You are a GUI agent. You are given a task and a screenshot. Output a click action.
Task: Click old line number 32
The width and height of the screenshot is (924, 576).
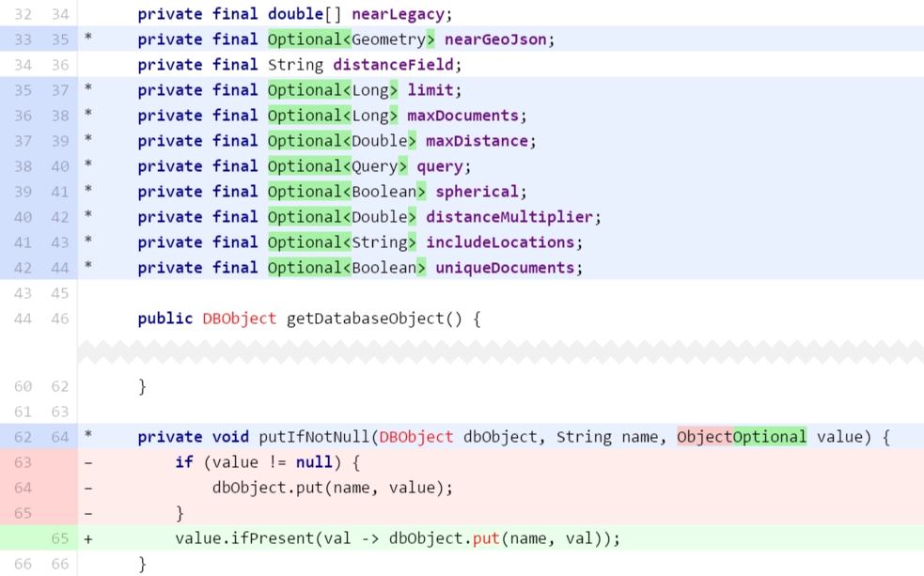pyautogui.click(x=23, y=14)
